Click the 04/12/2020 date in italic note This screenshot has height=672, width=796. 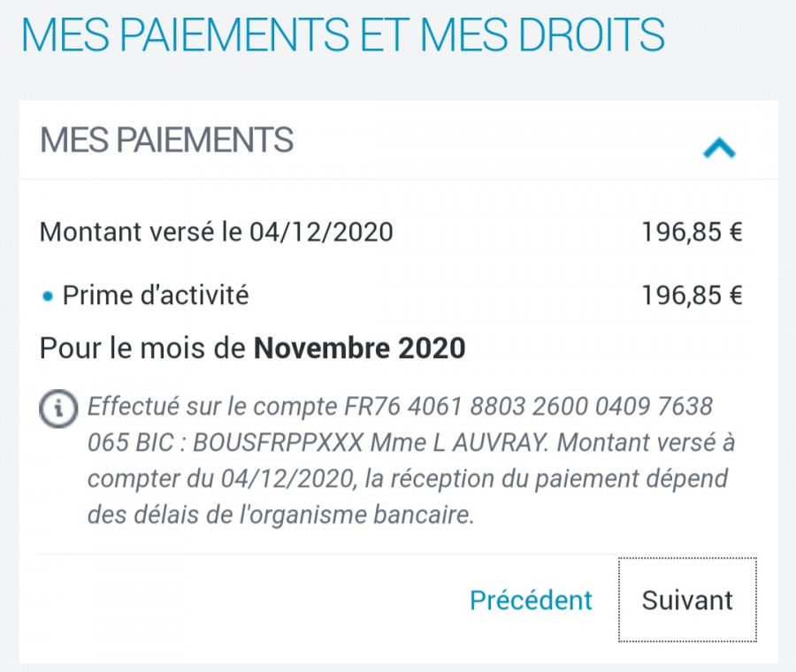(287, 479)
